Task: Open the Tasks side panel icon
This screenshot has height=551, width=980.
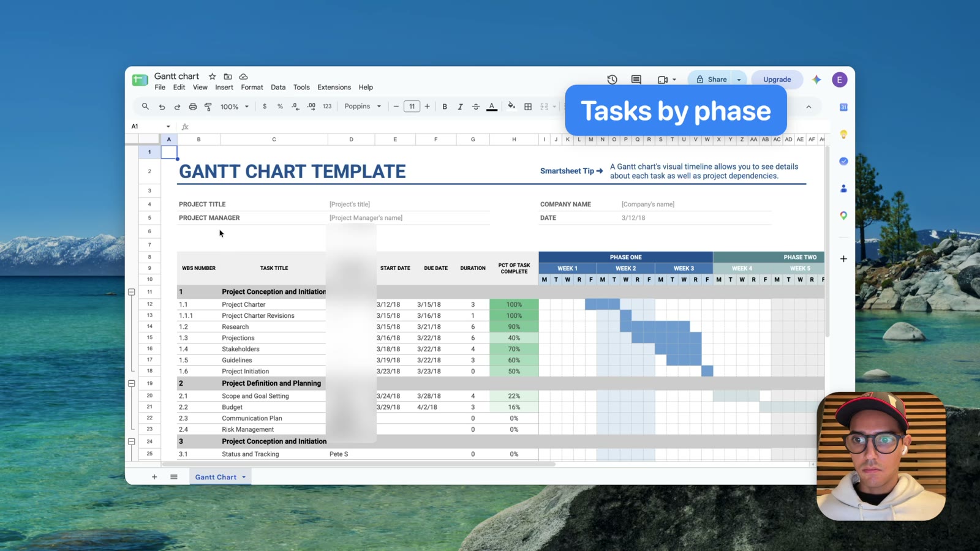Action: point(843,161)
